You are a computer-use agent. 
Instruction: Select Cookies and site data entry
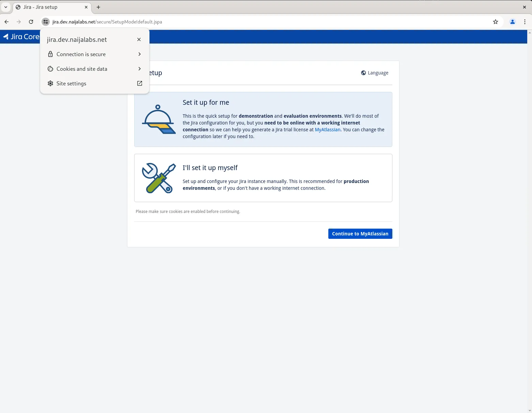tap(95, 69)
